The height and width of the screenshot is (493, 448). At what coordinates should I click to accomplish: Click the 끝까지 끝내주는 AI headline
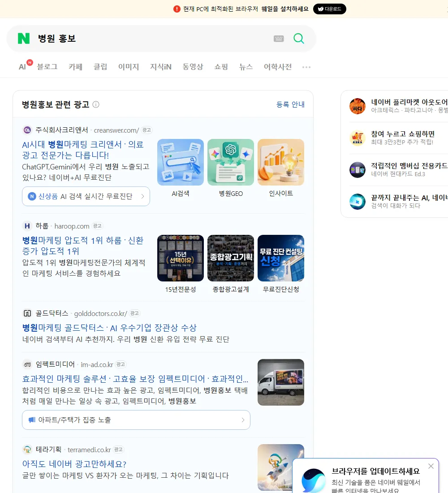tap(409, 198)
